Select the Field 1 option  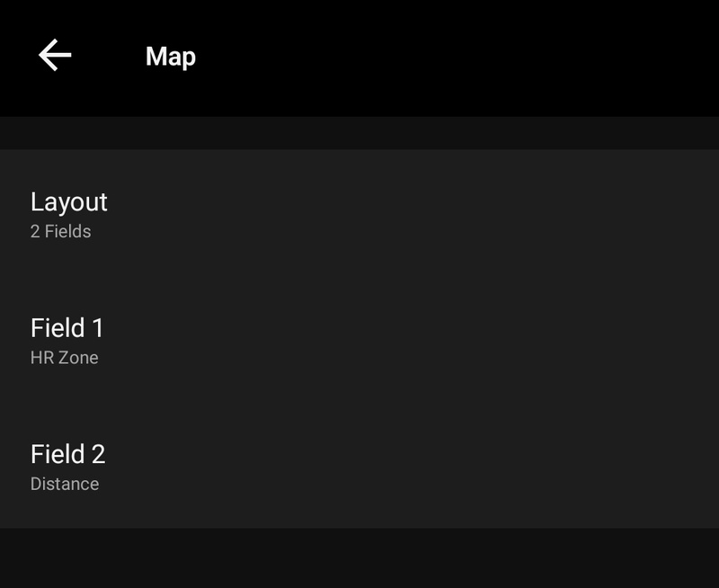(x=359, y=339)
